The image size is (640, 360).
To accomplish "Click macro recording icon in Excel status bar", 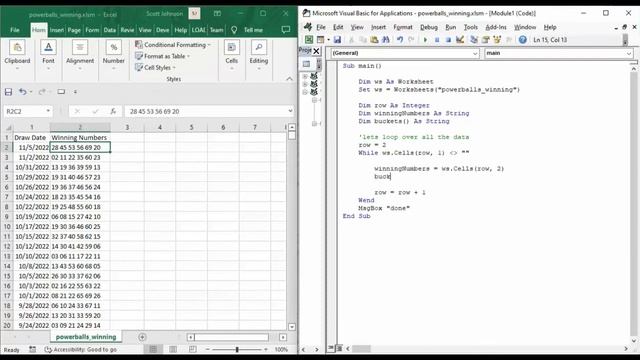I will pyautogui.click(x=33, y=349).
